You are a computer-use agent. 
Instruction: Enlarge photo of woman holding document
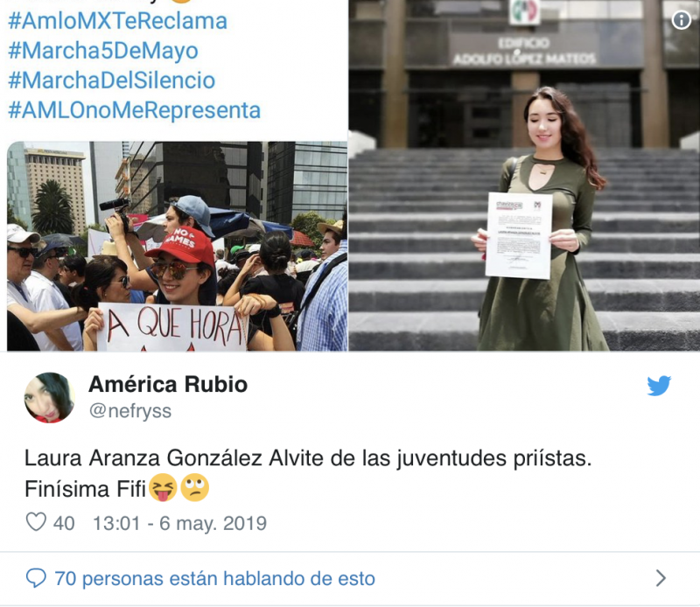(x=524, y=176)
